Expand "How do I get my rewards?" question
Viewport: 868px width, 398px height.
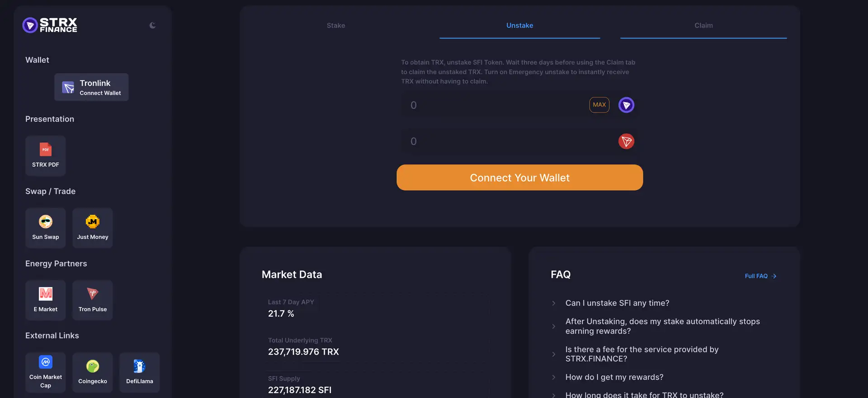[x=614, y=377]
